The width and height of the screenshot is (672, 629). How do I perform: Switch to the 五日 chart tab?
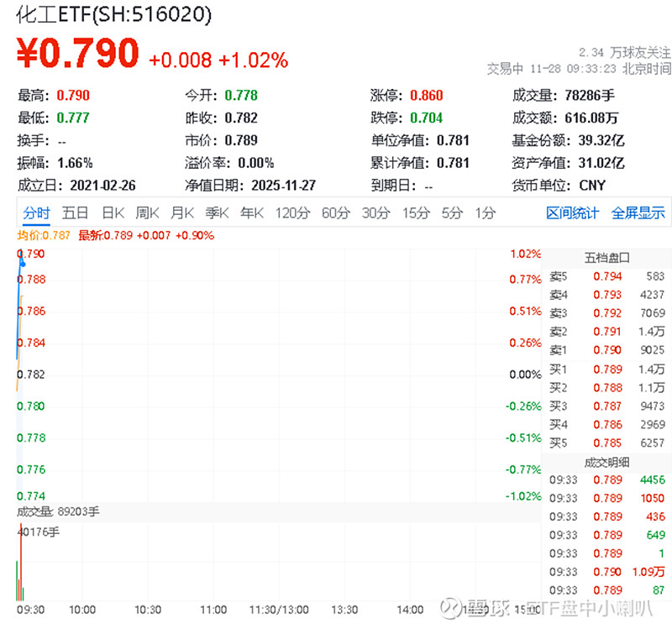click(x=76, y=213)
